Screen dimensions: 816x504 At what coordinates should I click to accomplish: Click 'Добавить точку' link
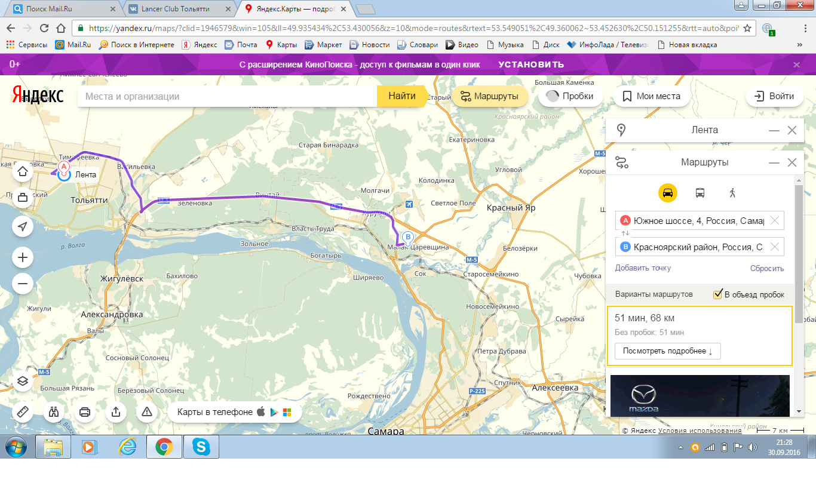pos(643,268)
